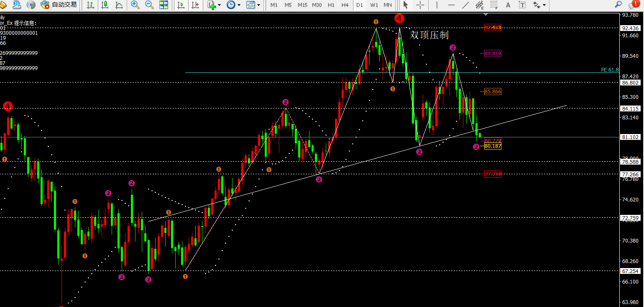Click the 67.254 price scale tag
Image resolution: width=644 pixels, height=307 pixels.
631,271
